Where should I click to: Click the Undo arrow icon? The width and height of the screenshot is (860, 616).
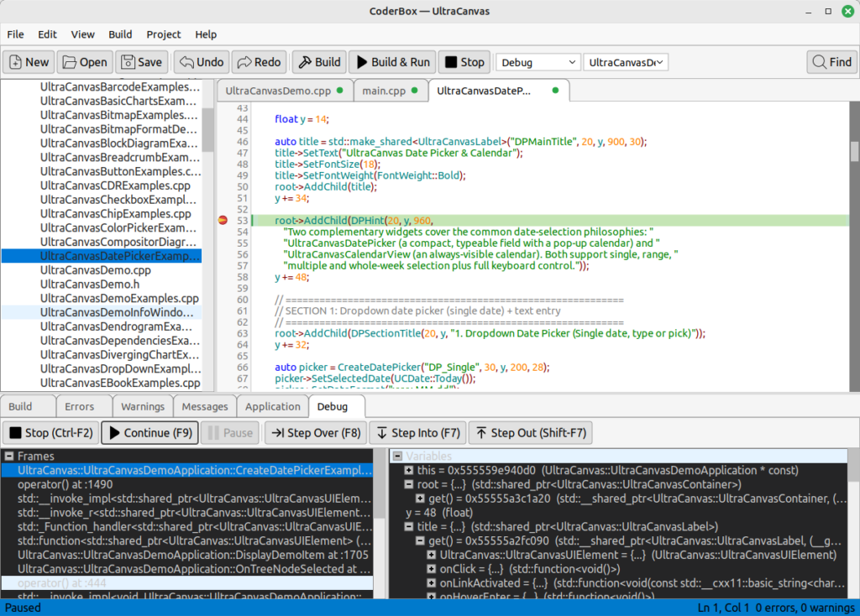[186, 62]
